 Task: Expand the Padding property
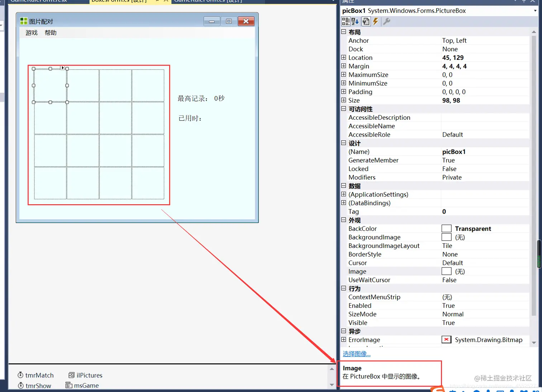coord(343,92)
